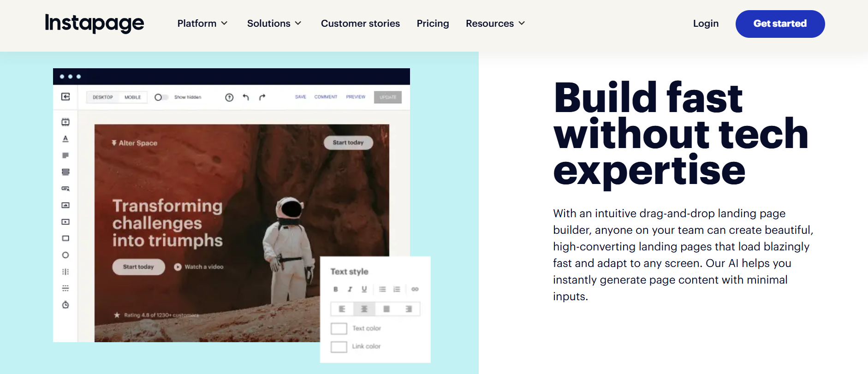Select the horizontal line divider icon
This screenshot has width=868, height=374.
tap(65, 288)
